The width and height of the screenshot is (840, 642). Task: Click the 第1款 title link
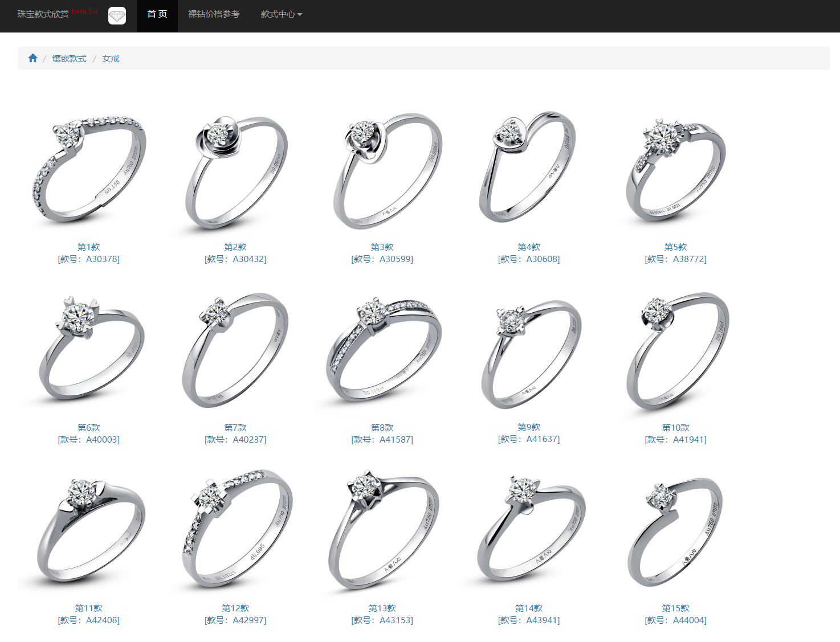pos(89,247)
